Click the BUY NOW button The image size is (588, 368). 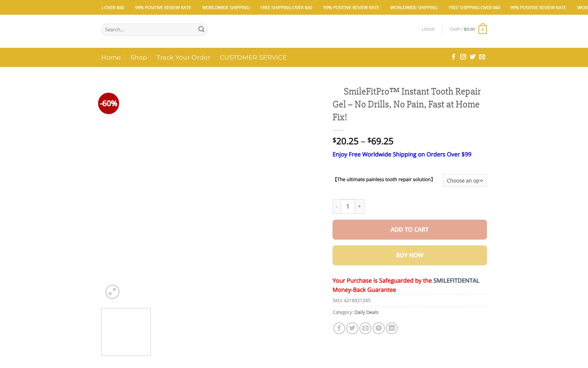pos(410,255)
